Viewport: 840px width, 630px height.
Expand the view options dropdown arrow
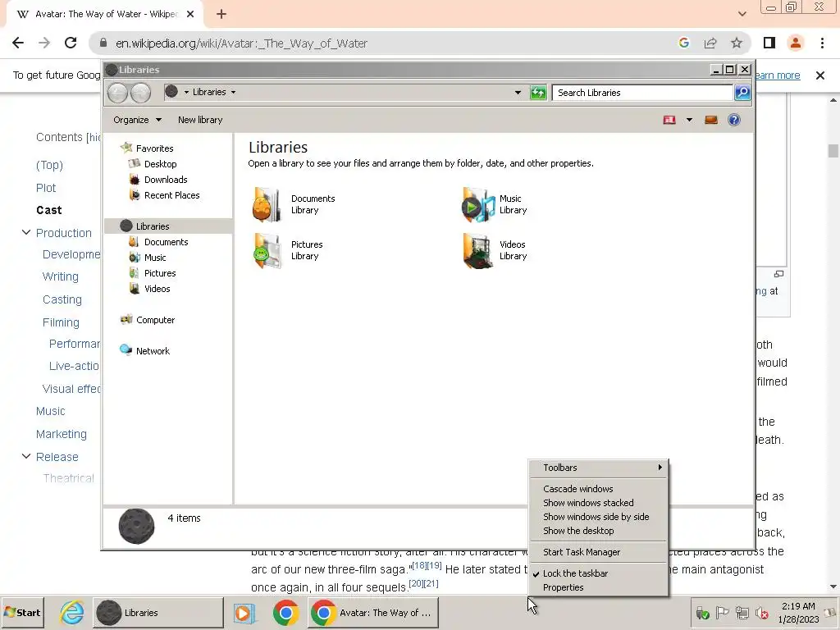(689, 120)
